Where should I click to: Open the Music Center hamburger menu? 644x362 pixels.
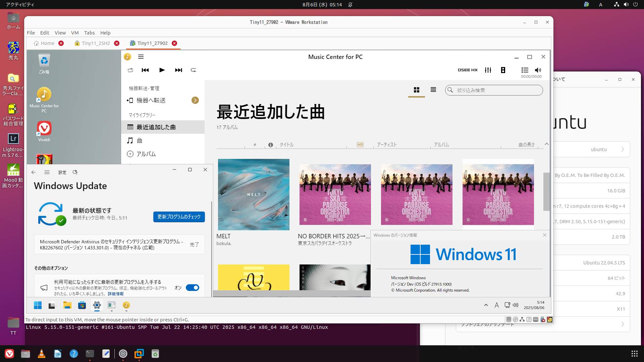141,57
